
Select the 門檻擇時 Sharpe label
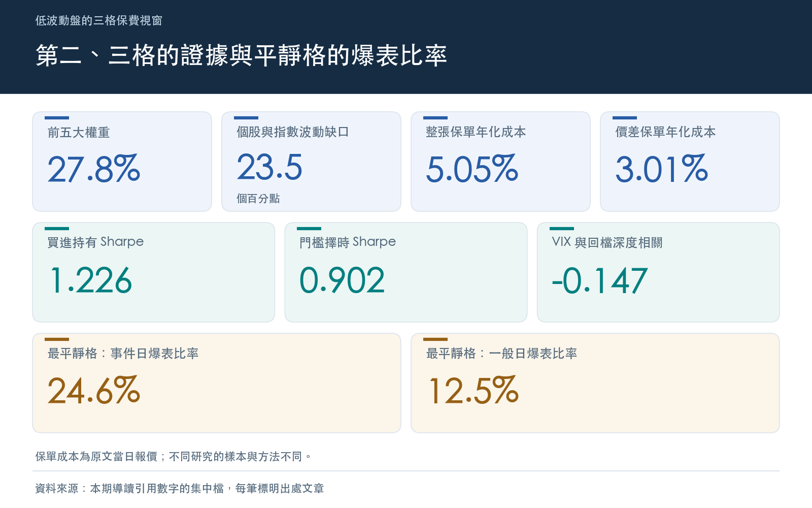coord(348,242)
